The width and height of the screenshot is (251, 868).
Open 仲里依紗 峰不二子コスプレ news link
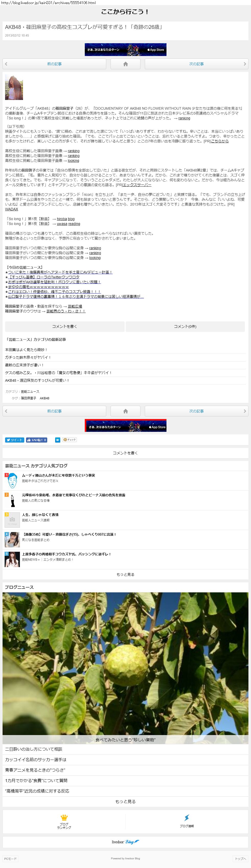pos(54,292)
